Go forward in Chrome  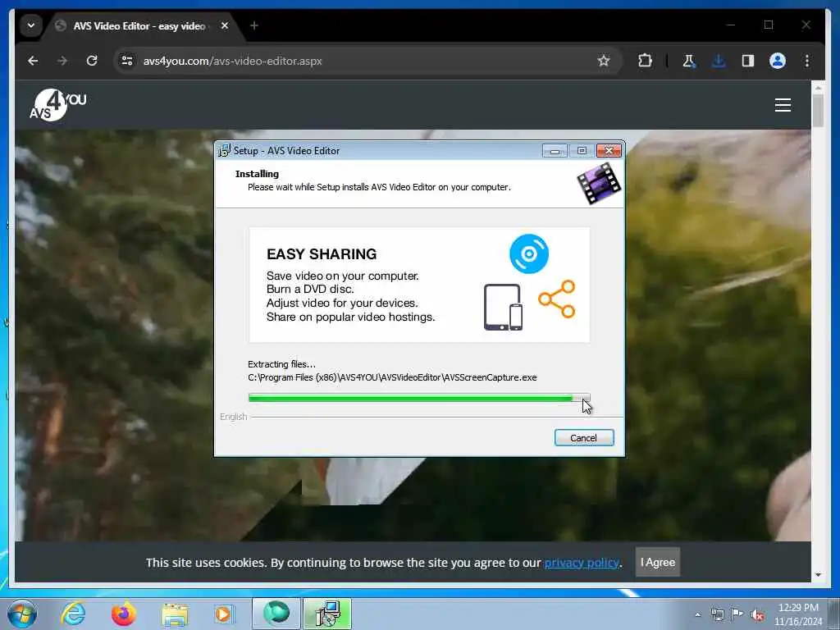tap(62, 61)
